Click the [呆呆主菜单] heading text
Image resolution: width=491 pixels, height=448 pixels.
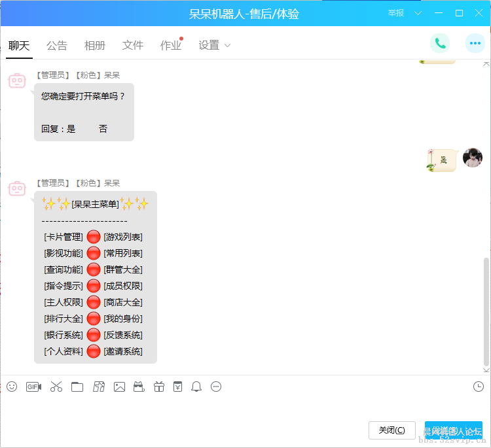[x=95, y=204]
